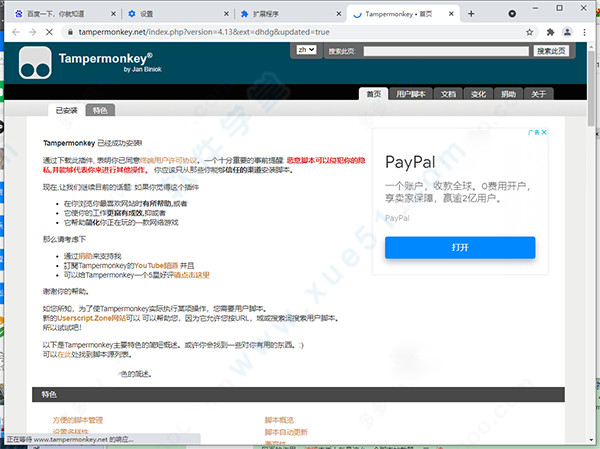Click the Tampermonkey logo icon
The width and height of the screenshot is (600, 449).
(x=35, y=63)
